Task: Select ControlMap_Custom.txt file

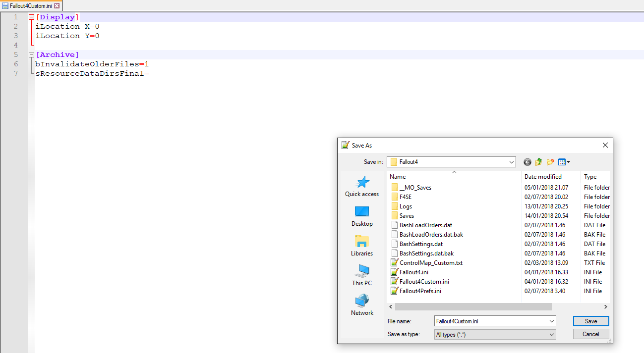Action: [427, 263]
